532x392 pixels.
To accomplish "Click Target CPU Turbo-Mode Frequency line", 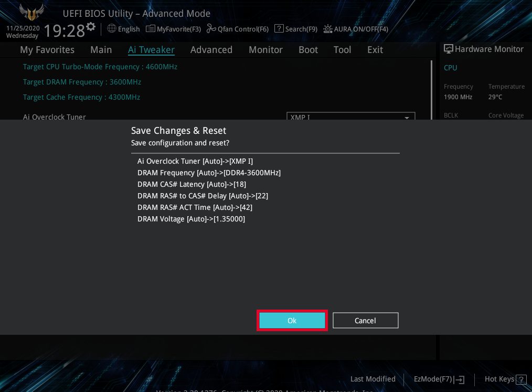I will tap(100, 67).
